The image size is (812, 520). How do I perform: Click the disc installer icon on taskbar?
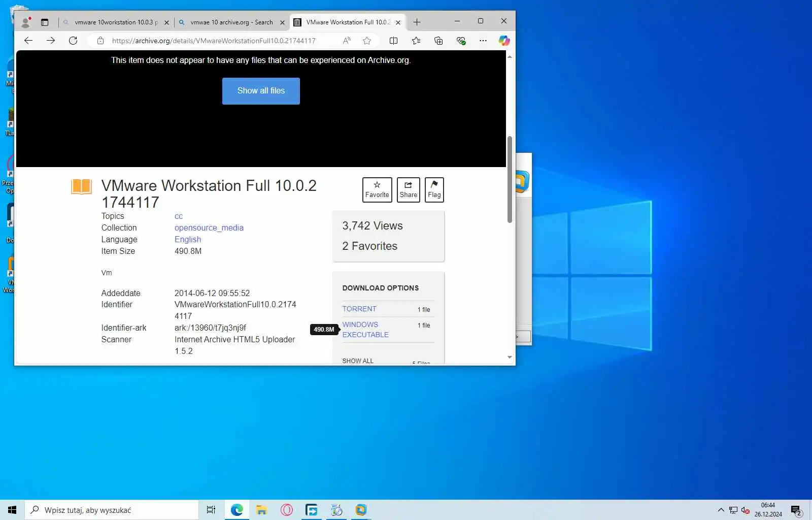click(336, 510)
